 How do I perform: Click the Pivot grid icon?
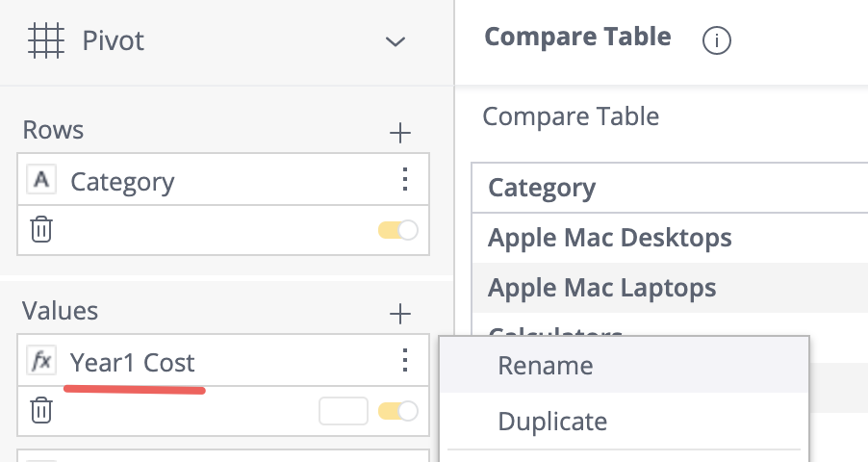(46, 40)
